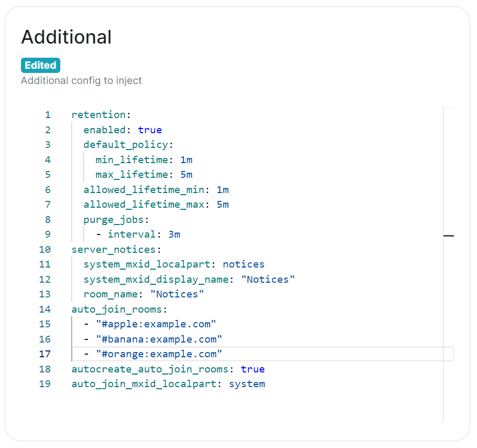Click line number 19 in the gutter
The width and height of the screenshot is (477, 448).
tap(45, 384)
